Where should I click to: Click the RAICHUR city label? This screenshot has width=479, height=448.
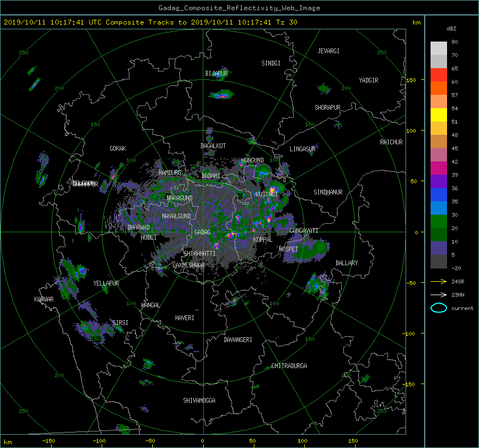391,142
